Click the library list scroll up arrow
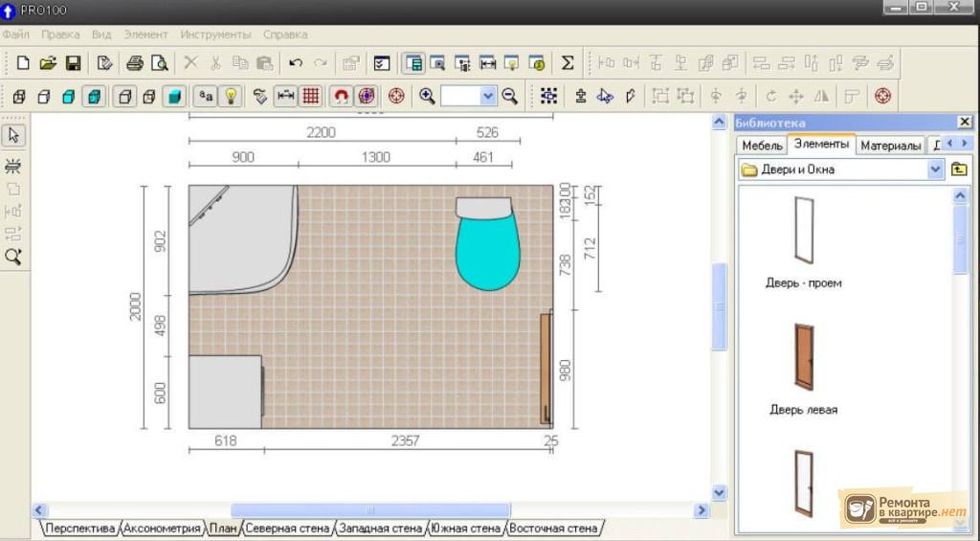 960,196
